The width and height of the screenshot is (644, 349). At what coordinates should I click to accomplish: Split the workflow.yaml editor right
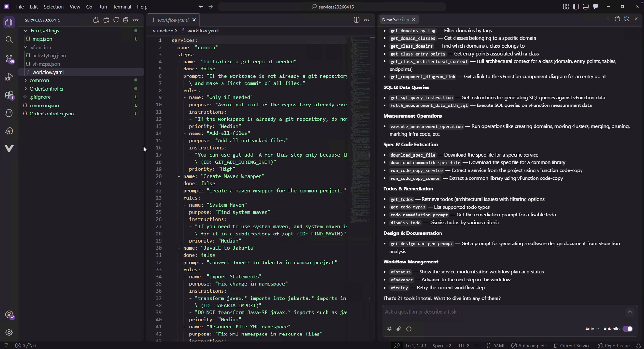click(356, 20)
